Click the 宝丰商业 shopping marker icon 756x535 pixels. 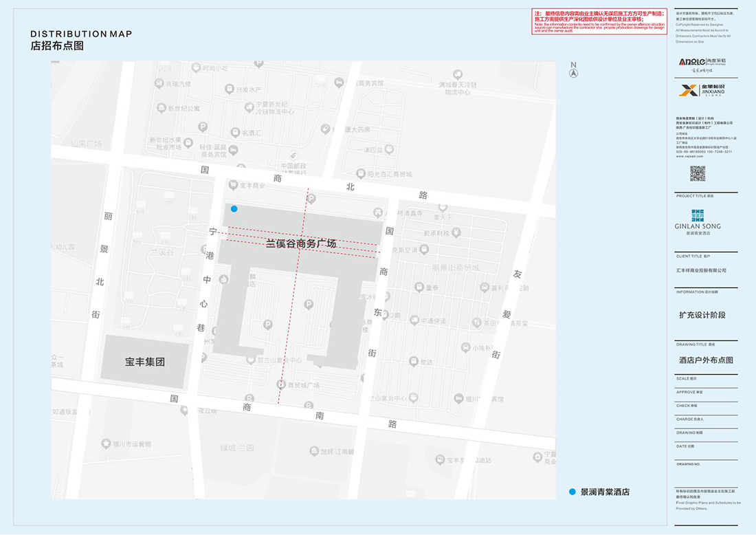coord(231,185)
